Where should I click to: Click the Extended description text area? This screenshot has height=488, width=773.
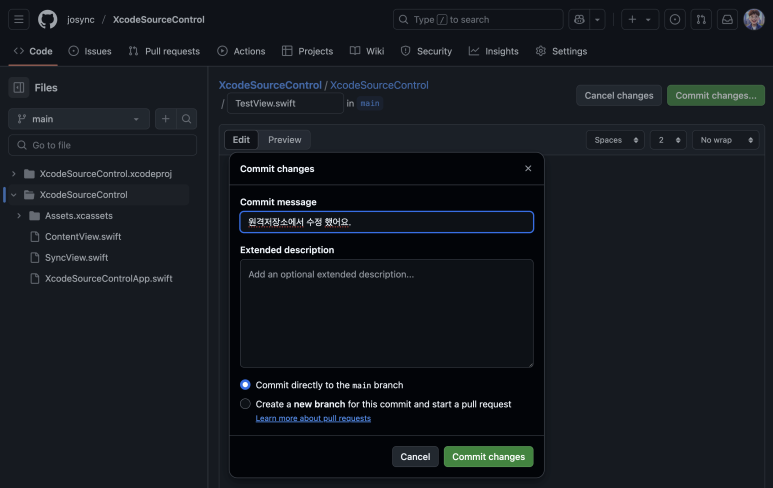tap(386, 314)
